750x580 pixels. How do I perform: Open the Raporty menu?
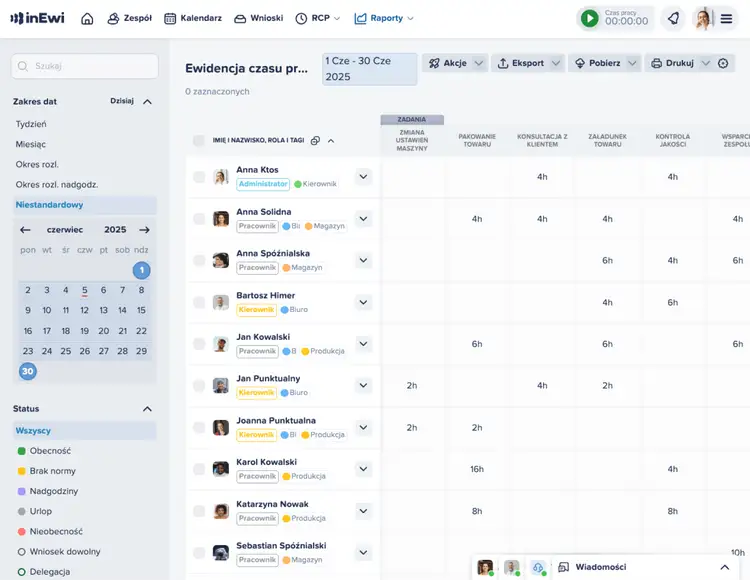coord(384,18)
